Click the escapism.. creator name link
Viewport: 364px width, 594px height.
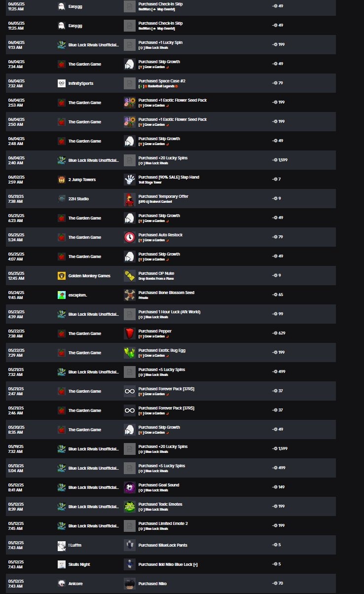click(x=79, y=295)
